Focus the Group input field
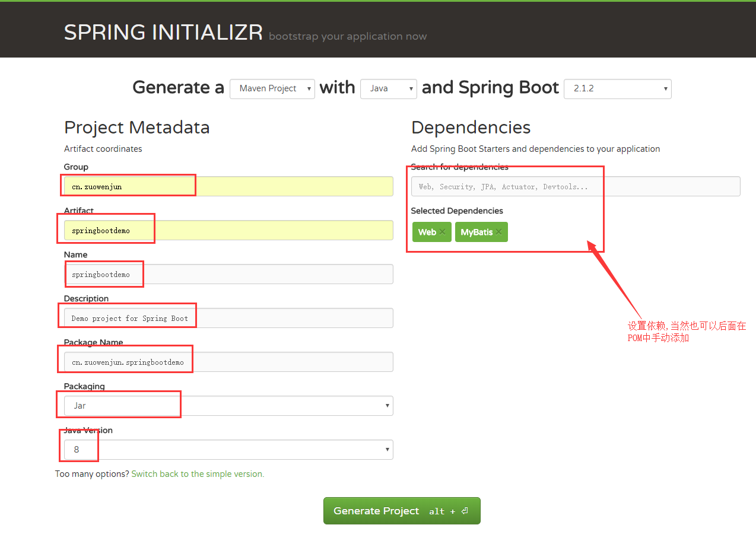Image resolution: width=756 pixels, height=541 pixels. [x=228, y=186]
